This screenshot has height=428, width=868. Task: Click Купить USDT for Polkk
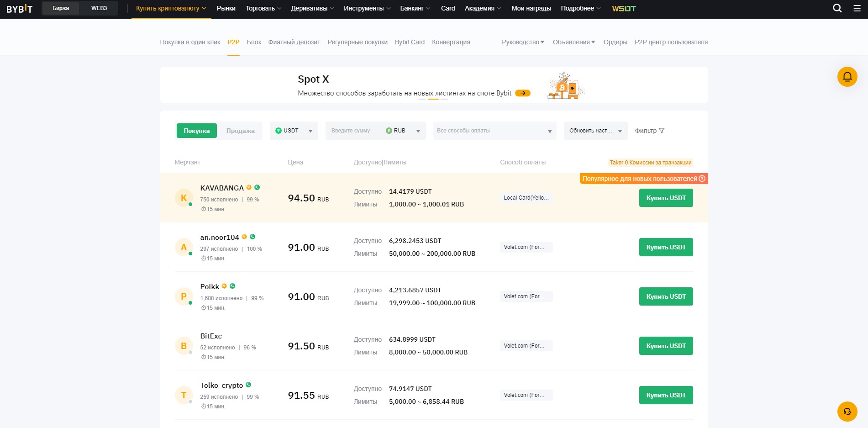(666, 296)
